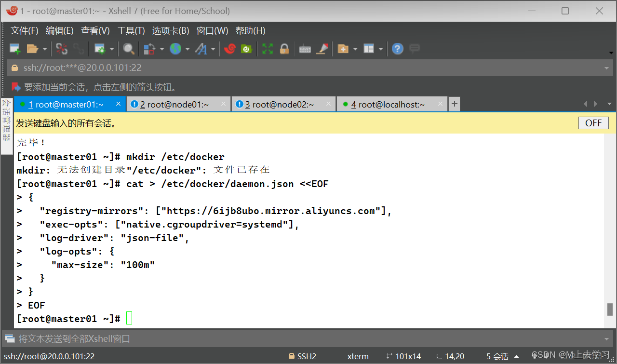
Task: Open the session folder icon
Action: [32, 49]
